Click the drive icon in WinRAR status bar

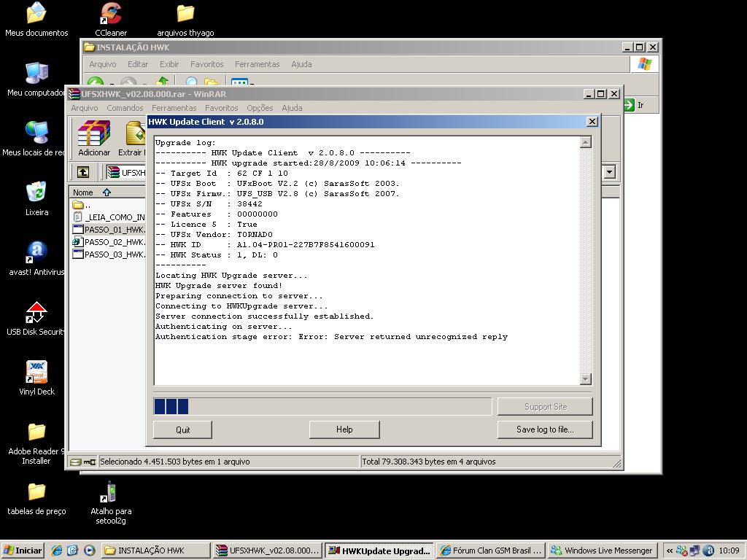pos(75,462)
